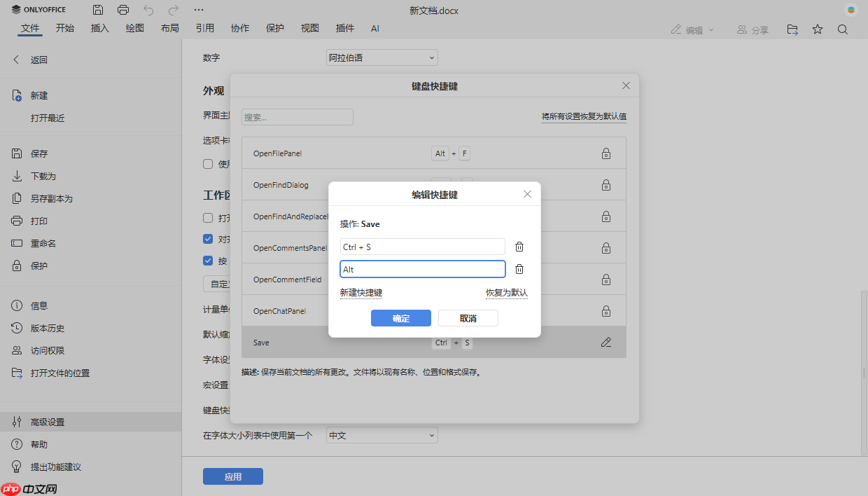Viewport: 868px width, 496px height.
Task: Open the 中文 font size list dropdown
Action: (381, 434)
